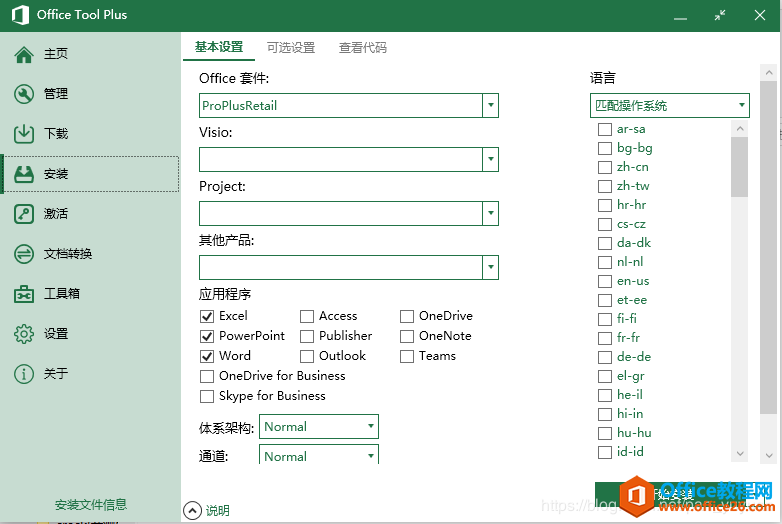Click the Download arrow icon
The width and height of the screenshot is (782, 524).
[x=24, y=134]
